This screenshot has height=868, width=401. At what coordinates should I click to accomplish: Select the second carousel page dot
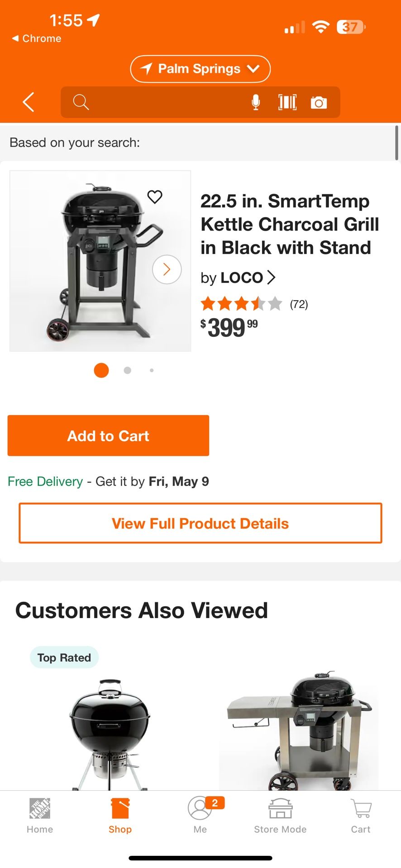[128, 370]
